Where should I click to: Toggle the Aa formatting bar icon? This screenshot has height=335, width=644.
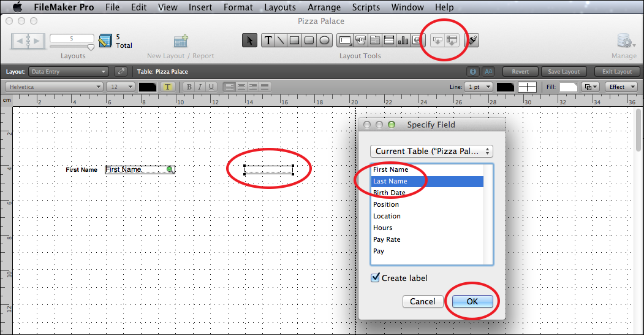[x=488, y=72]
